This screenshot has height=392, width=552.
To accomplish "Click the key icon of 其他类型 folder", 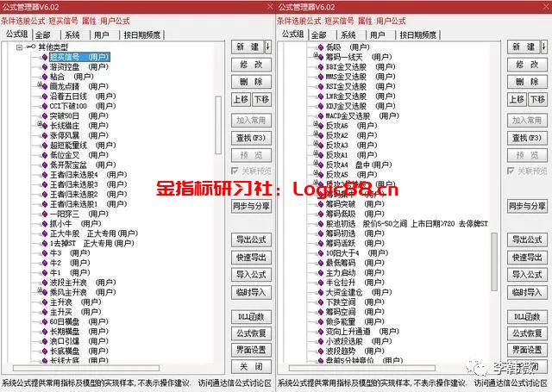I will click(32, 47).
